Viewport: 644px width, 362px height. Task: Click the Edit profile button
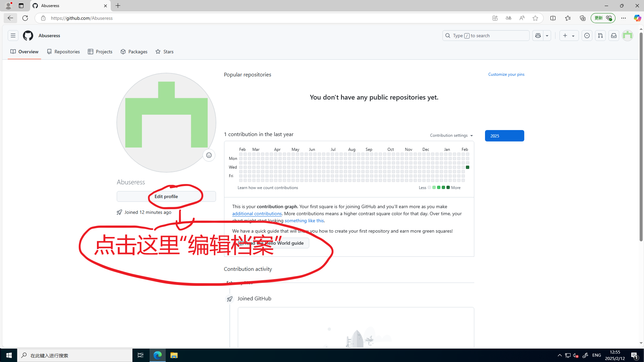[166, 196]
